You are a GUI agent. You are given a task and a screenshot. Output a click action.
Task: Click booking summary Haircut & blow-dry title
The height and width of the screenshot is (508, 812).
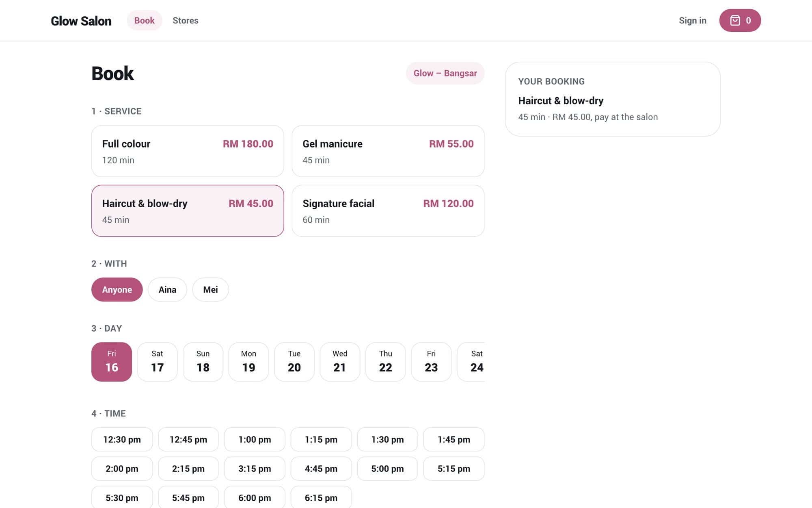click(561, 100)
